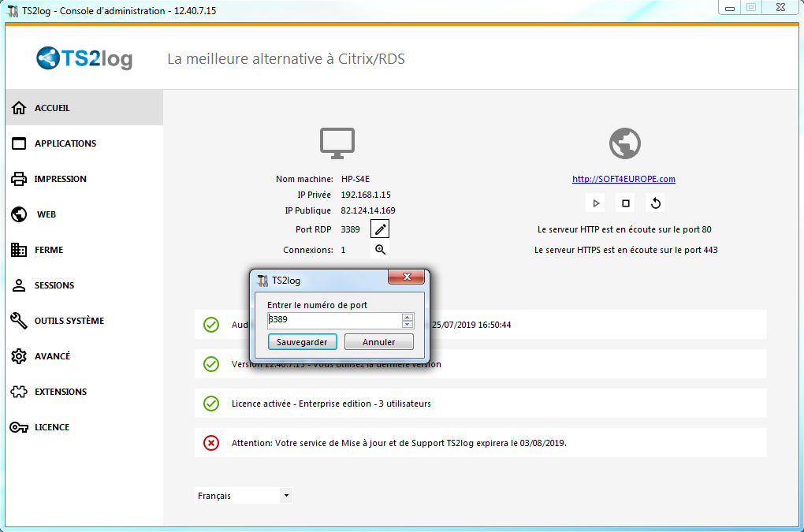The image size is (804, 532).
Task: Restart the web server with reload button
Action: click(655, 203)
